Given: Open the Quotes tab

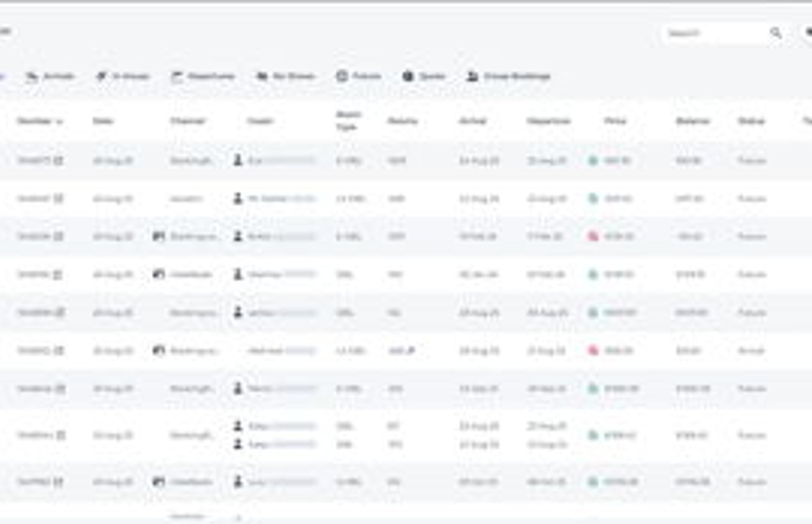Looking at the screenshot, I should (x=424, y=76).
